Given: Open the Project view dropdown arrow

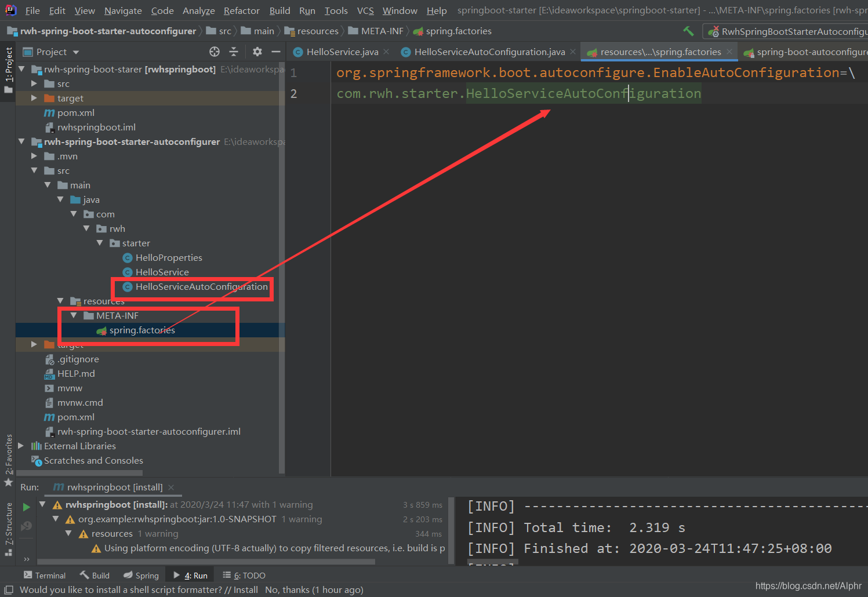Looking at the screenshot, I should pyautogui.click(x=76, y=52).
